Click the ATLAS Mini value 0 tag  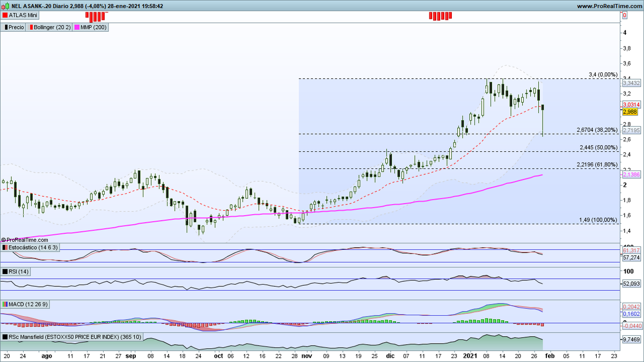pyautogui.click(x=625, y=16)
